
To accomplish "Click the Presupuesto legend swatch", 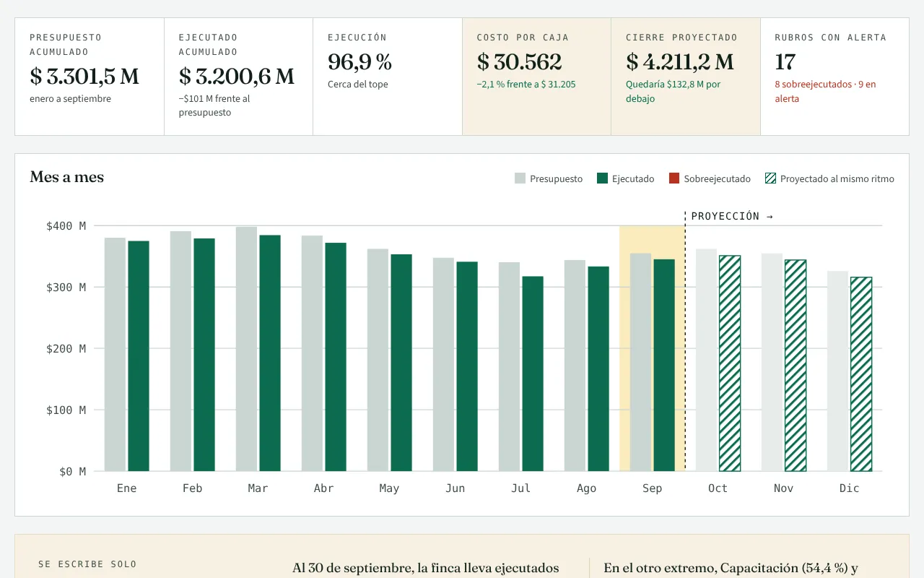I will click(520, 178).
